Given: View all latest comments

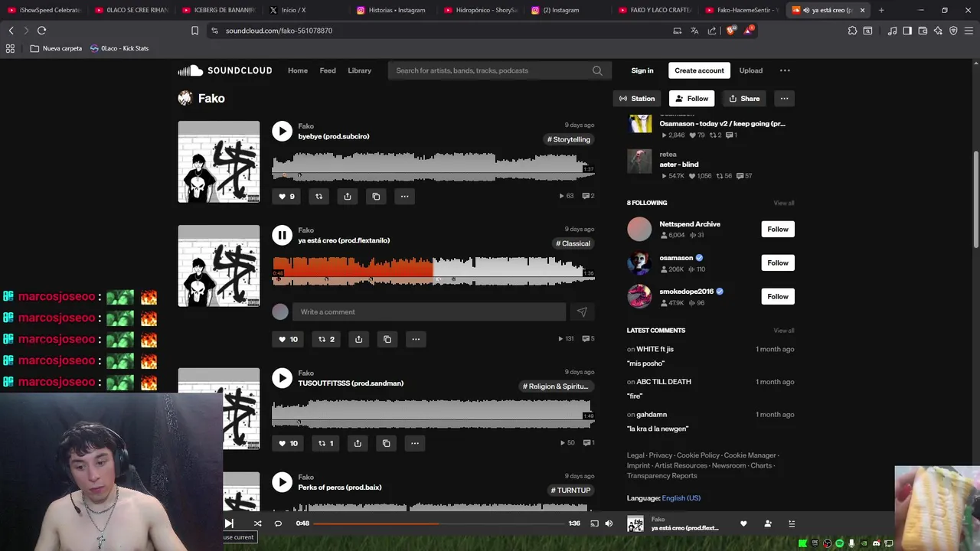Looking at the screenshot, I should 784,331.
